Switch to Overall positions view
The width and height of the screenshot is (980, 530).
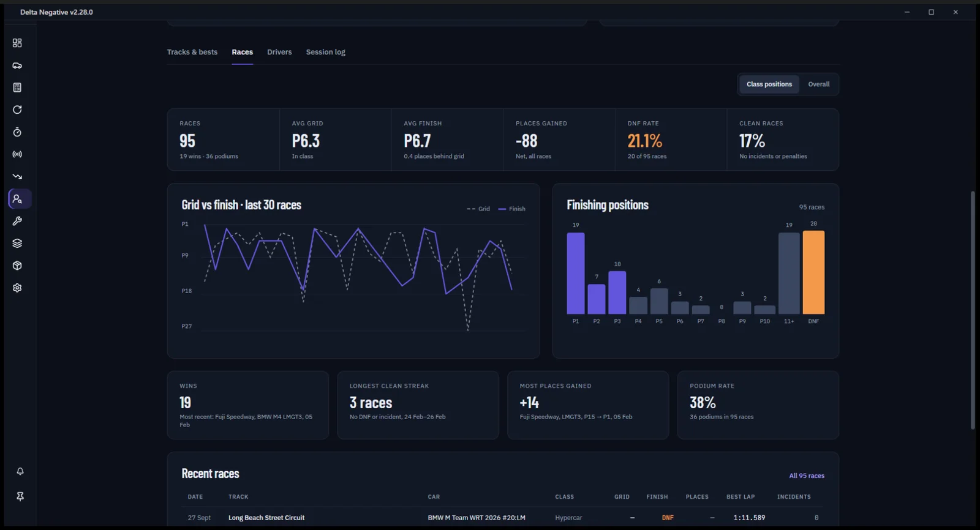(818, 84)
